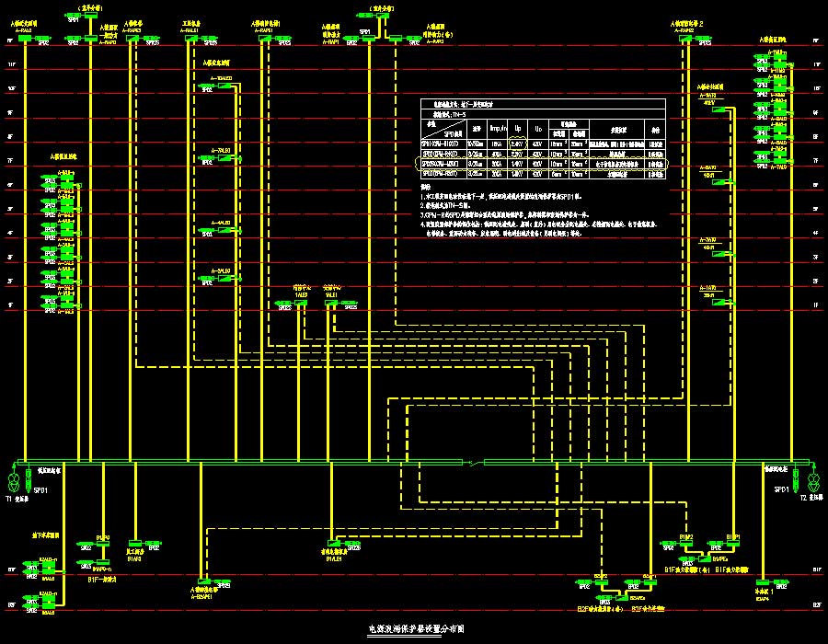Click the "1F" floor label on left edge
This screenshot has width=828, height=644.
pos(10,305)
